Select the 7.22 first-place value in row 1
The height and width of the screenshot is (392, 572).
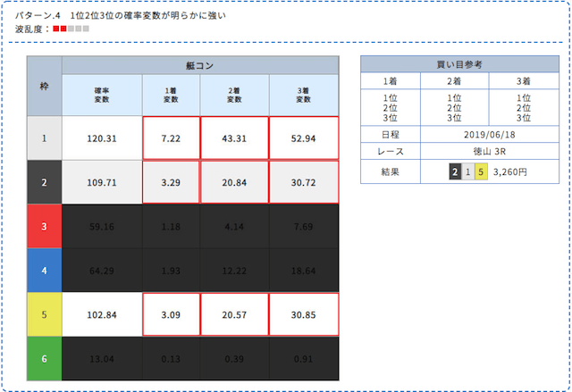171,138
